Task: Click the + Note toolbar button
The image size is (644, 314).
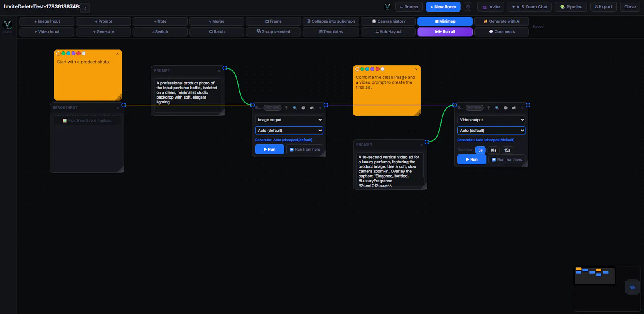Action: 160,21
